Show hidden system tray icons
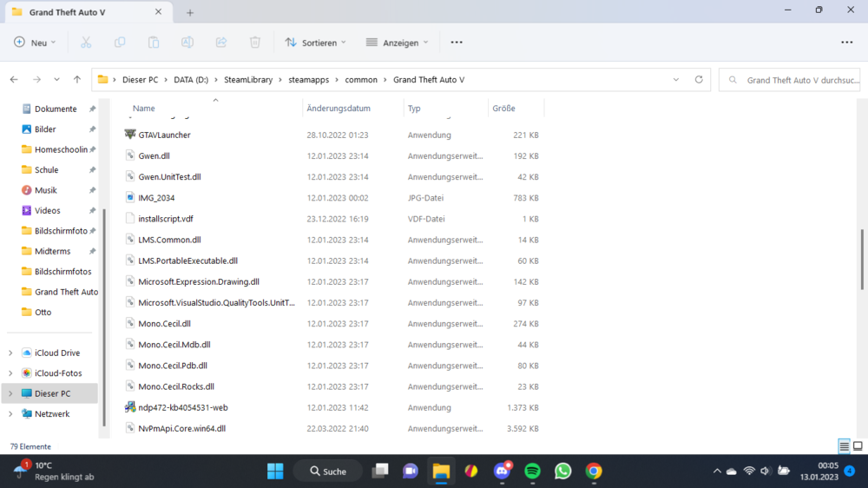This screenshot has width=868, height=488. [x=717, y=472]
